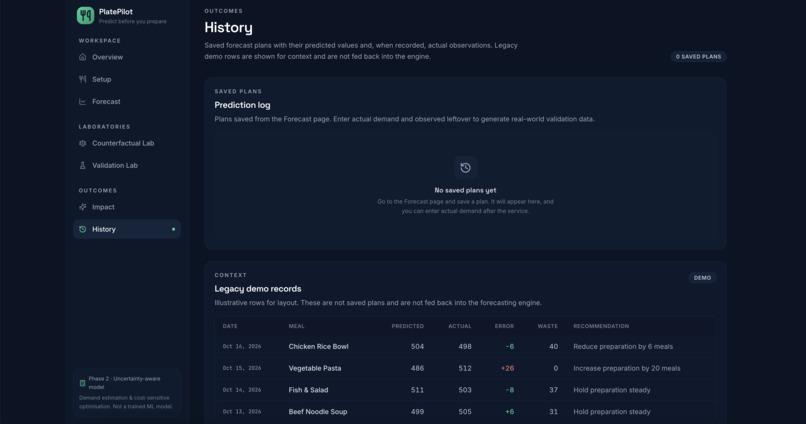Click 'Reduce preparation by 6 meals' recommendation

pos(623,346)
